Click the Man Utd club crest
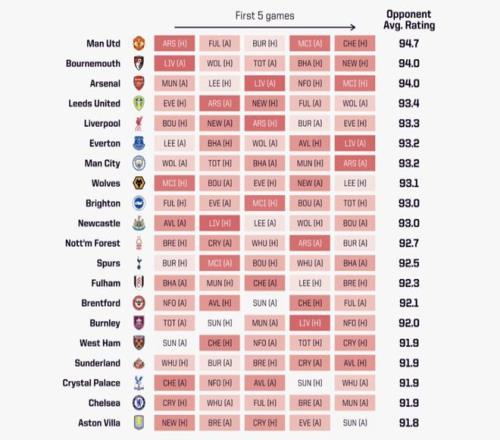Viewport: 500px width, 440px height. (139, 43)
